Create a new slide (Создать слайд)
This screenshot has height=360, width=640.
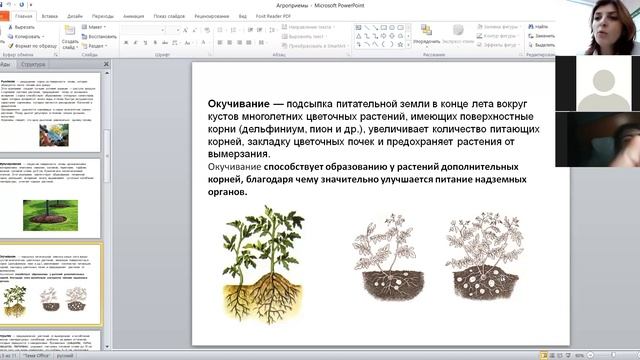pos(70,38)
